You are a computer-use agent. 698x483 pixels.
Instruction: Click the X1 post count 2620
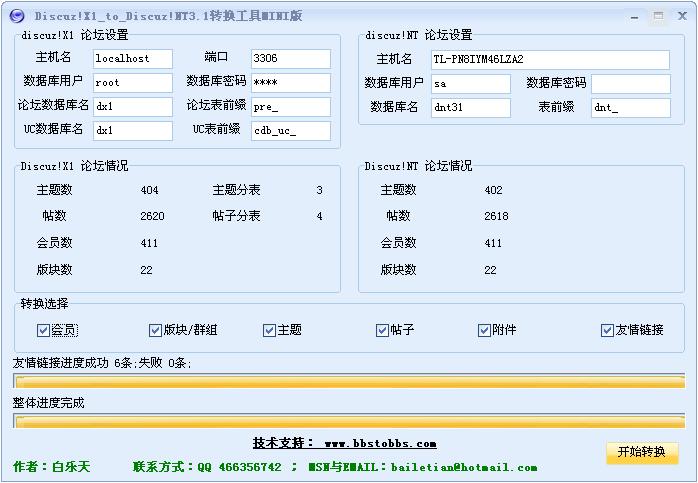152,216
